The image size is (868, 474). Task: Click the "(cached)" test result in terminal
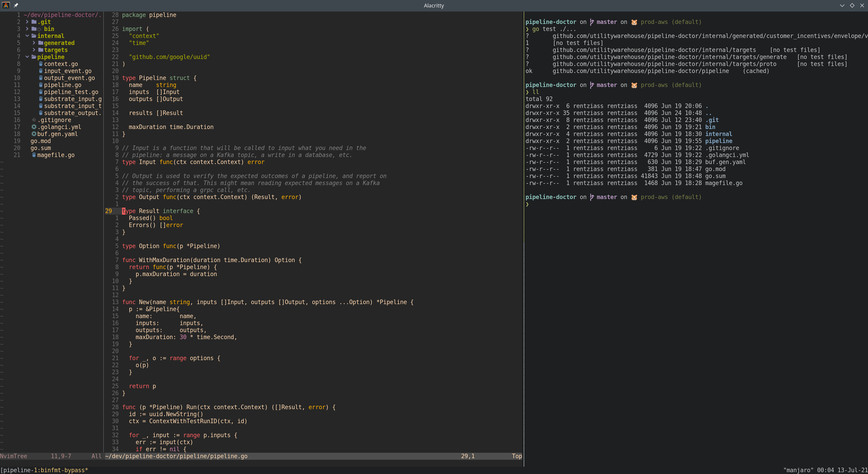tap(756, 71)
